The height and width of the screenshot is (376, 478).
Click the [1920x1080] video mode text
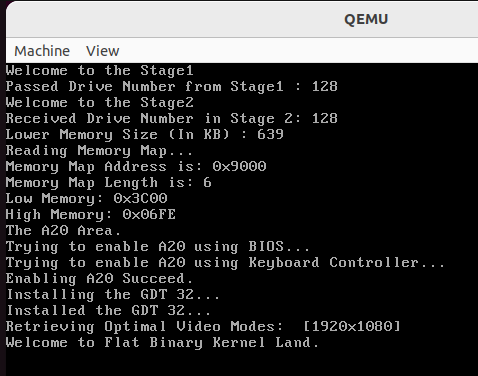(x=352, y=327)
